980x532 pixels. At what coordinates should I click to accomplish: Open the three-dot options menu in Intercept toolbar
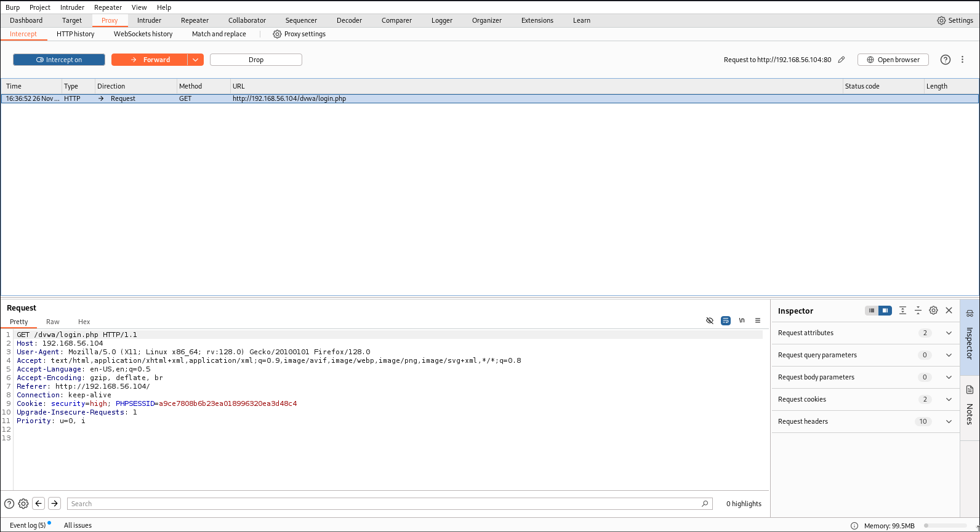963,60
